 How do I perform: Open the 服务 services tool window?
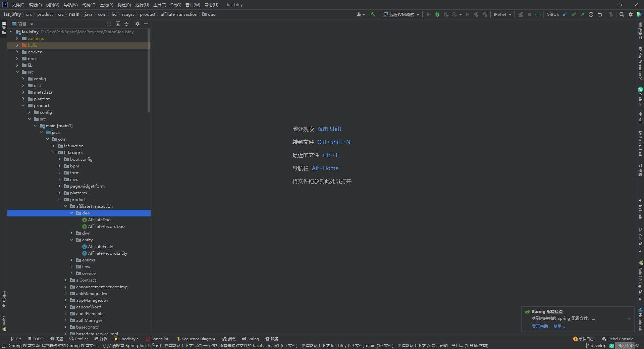(x=272, y=339)
